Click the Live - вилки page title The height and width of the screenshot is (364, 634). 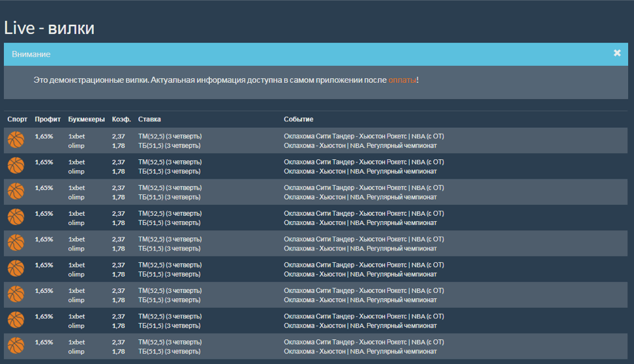pos(49,28)
